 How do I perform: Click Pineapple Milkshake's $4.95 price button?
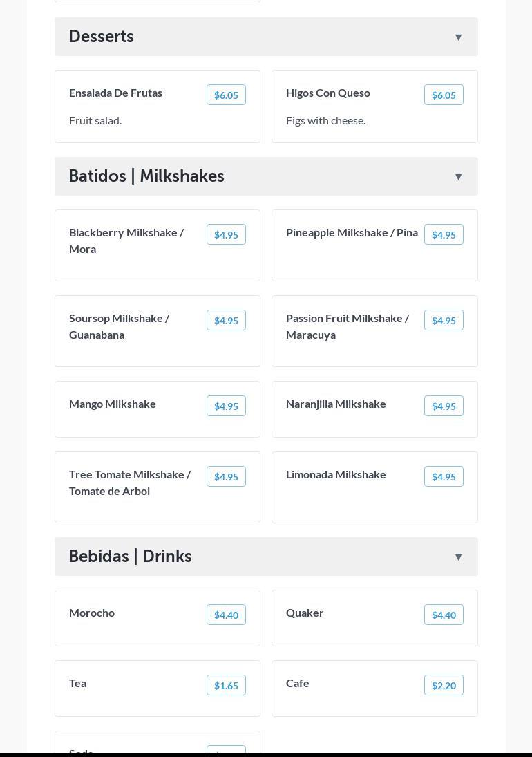point(444,235)
